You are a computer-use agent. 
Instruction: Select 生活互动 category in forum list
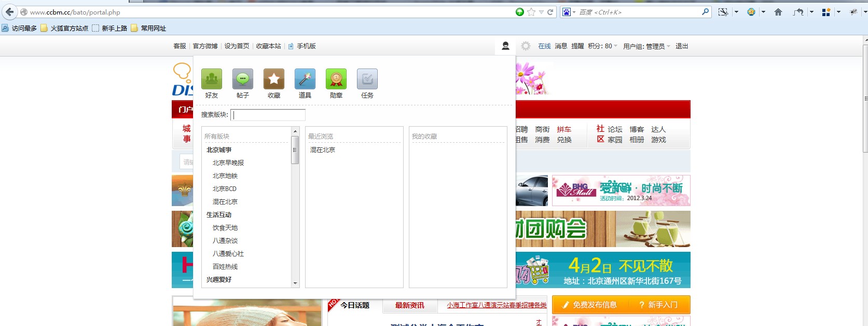[x=219, y=215]
